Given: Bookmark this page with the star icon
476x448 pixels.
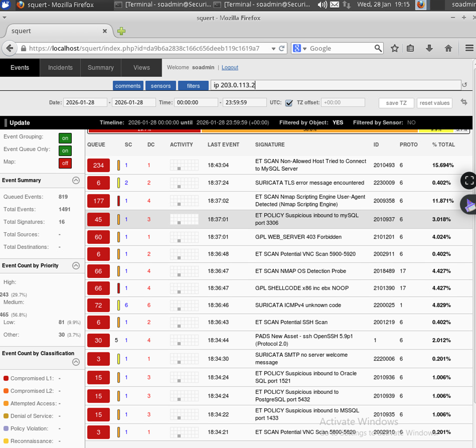Looking at the screenshot, I should [394, 48].
